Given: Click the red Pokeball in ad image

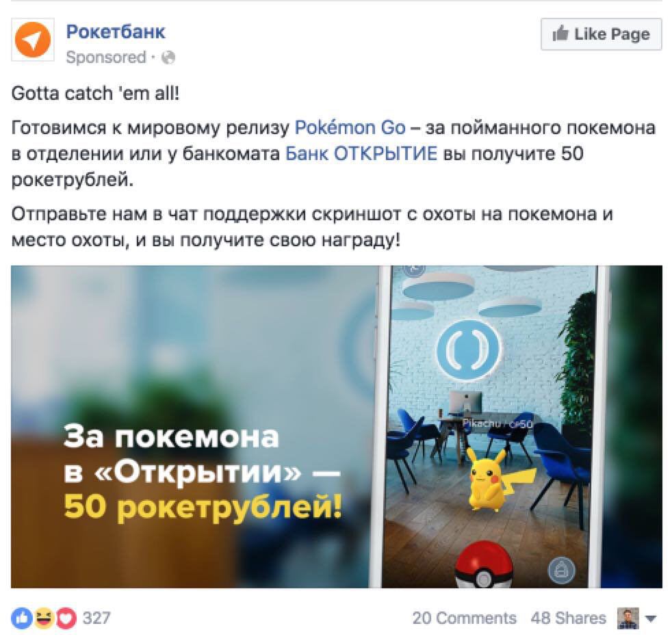Looking at the screenshot, I should pyautogui.click(x=484, y=564).
